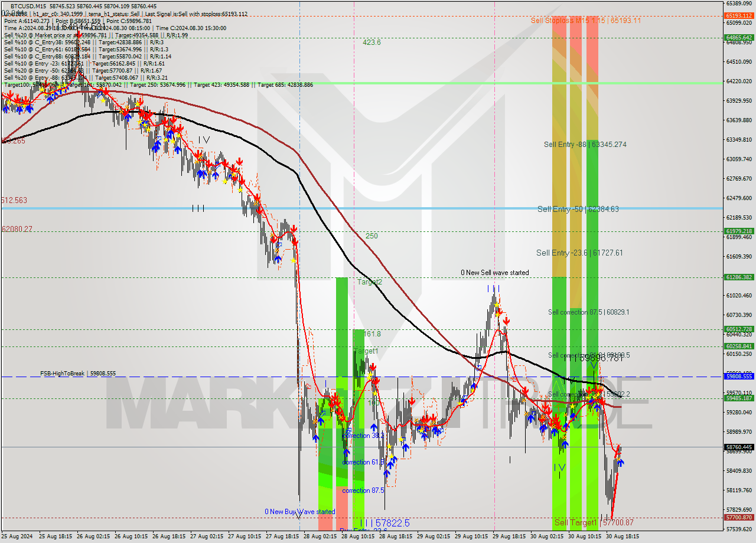Click the 64220.040 price axis value
This screenshot has height=543, width=756.
pyautogui.click(x=739, y=81)
